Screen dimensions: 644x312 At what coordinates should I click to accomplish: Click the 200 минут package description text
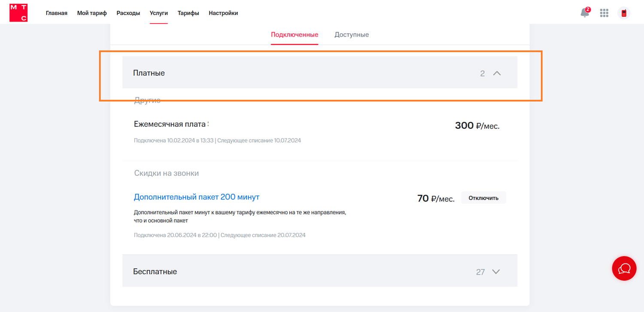tap(240, 217)
